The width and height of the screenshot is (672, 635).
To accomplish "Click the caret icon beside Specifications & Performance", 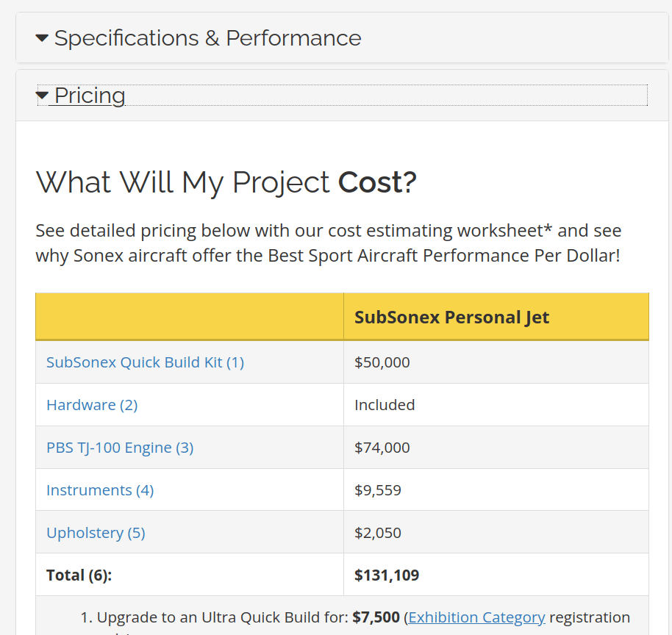I will pyautogui.click(x=42, y=38).
